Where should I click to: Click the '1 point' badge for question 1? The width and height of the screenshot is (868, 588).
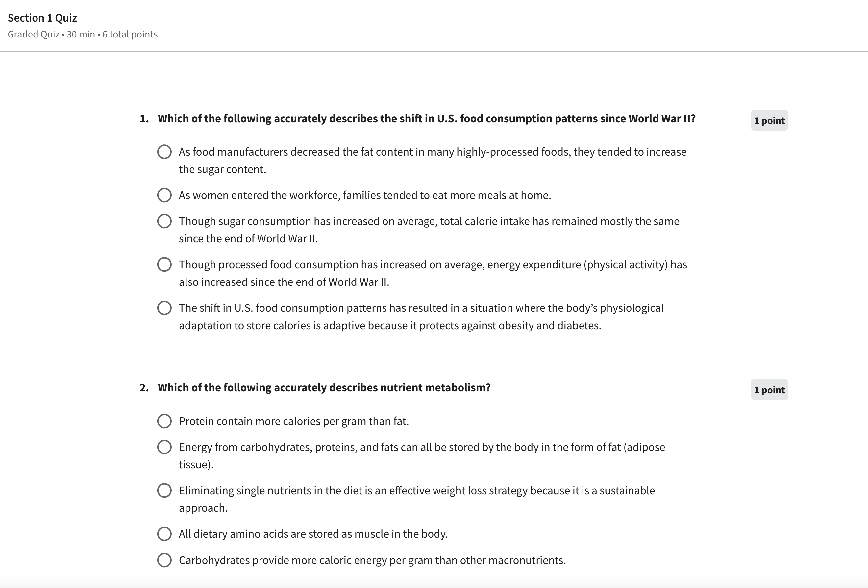(x=769, y=121)
